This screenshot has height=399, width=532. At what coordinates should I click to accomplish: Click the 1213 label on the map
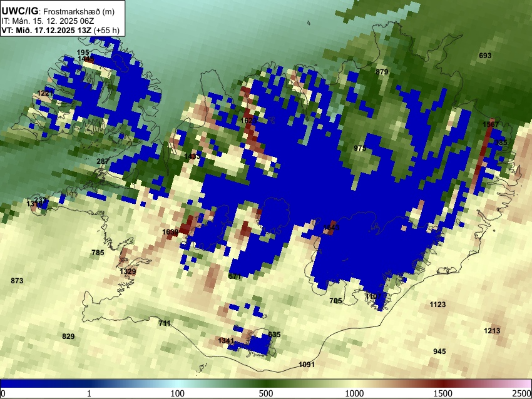[x=492, y=331]
